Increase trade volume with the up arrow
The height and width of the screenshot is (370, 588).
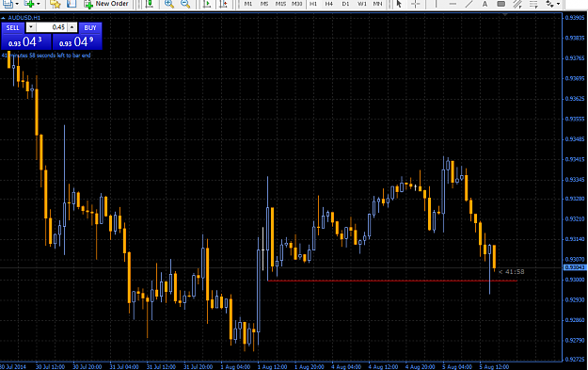click(x=72, y=27)
